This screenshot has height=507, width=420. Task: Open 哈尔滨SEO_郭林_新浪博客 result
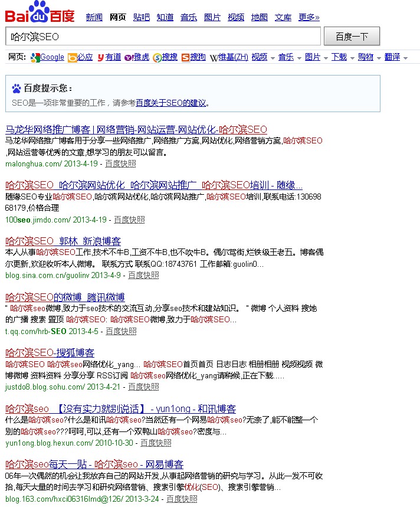tap(63, 241)
